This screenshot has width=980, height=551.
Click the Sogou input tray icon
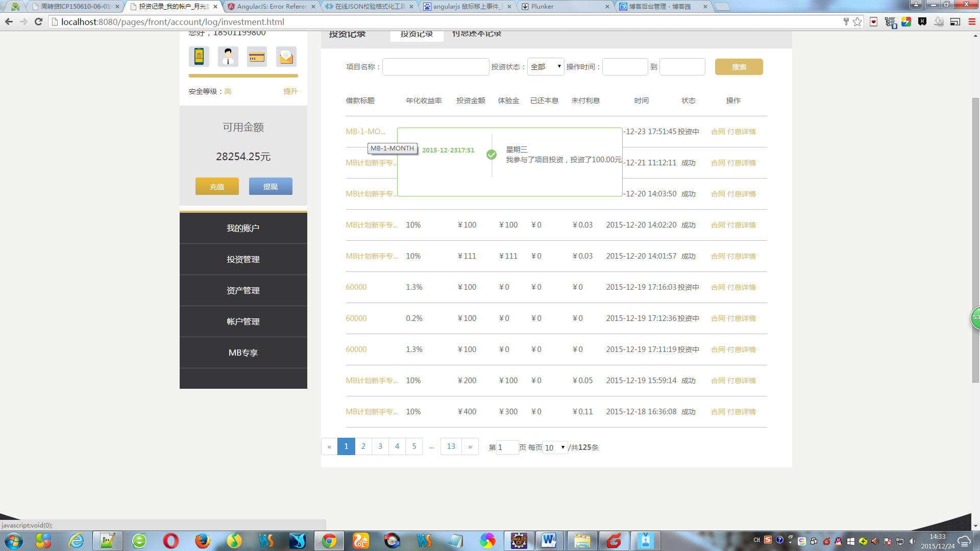point(768,540)
